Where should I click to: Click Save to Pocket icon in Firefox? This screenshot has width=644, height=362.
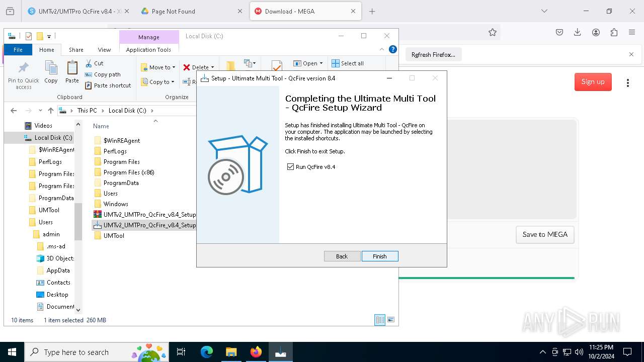point(559,32)
